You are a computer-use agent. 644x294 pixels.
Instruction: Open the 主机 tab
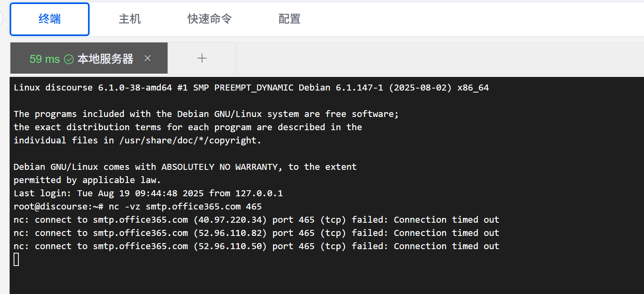click(130, 19)
